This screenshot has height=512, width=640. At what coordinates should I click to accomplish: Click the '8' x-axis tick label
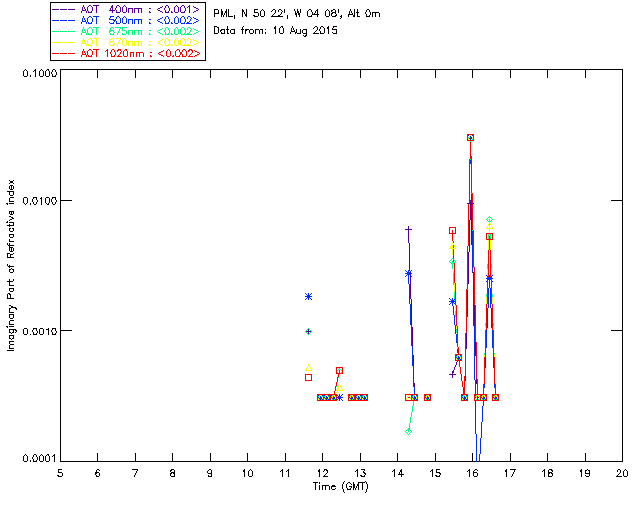tap(173, 473)
